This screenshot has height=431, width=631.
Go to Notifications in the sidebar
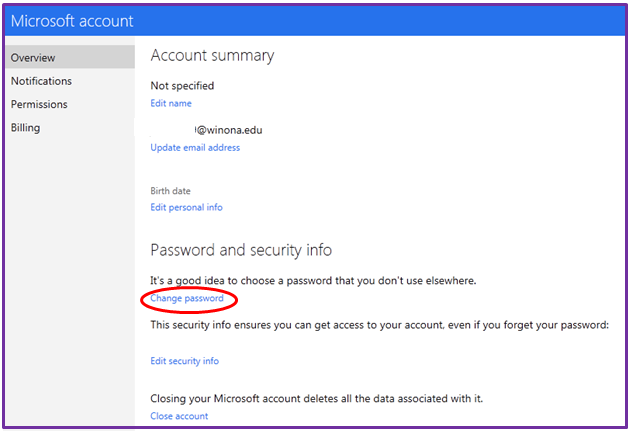[41, 81]
